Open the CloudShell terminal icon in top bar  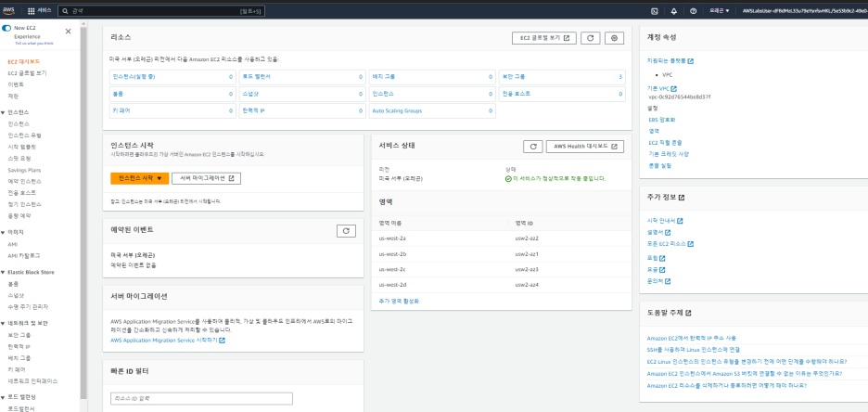coord(655,10)
